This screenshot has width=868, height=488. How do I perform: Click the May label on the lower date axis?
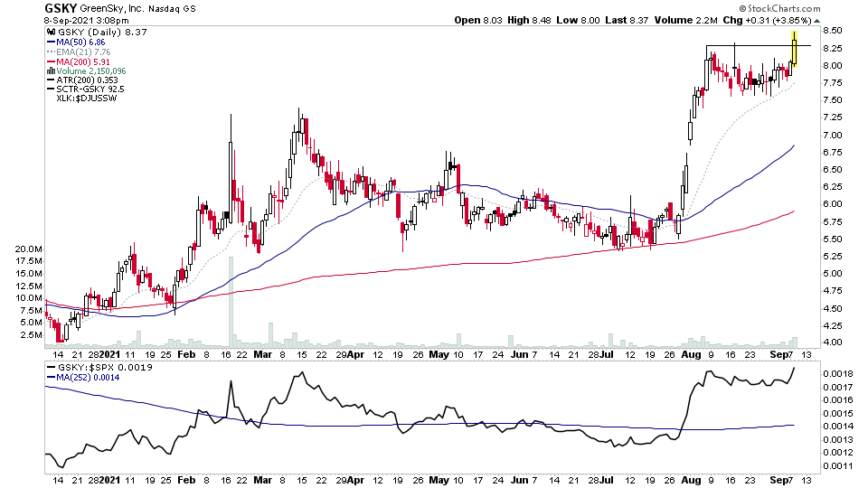tap(439, 480)
